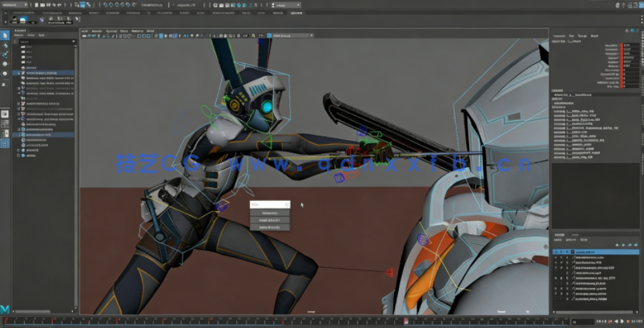The image size is (644, 328).
Task: Choose the Lasso Select tool in the toolbox
Action: point(5,45)
